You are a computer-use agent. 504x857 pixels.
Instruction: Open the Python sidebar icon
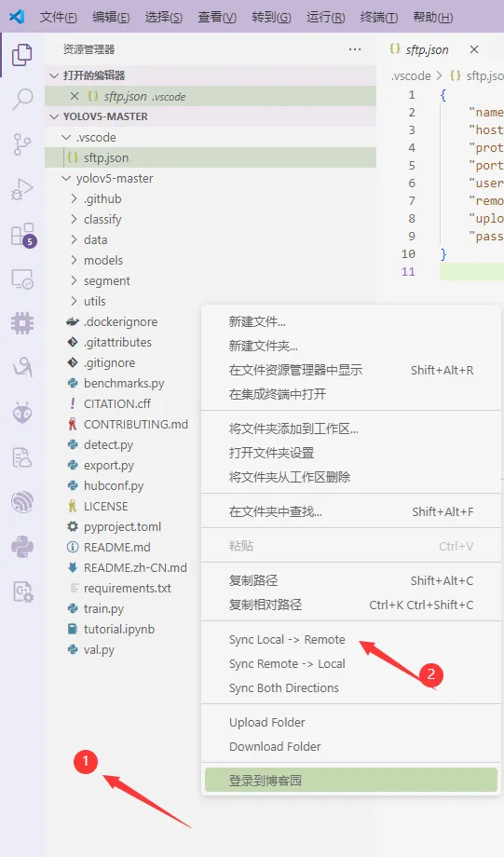click(22, 546)
